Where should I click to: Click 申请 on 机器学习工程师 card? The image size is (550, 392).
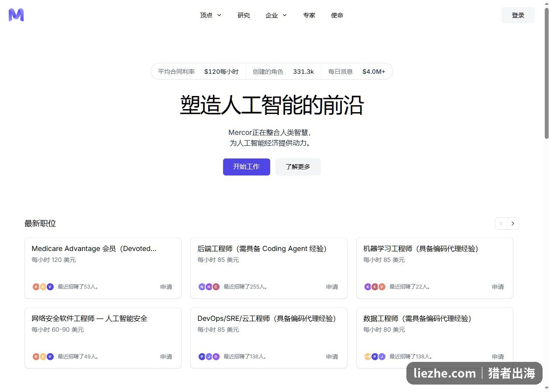[498, 287]
